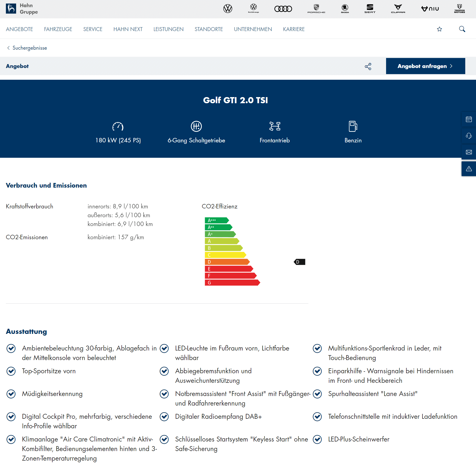
Task: Open the FAHRZEUGE menu
Action: (58, 29)
